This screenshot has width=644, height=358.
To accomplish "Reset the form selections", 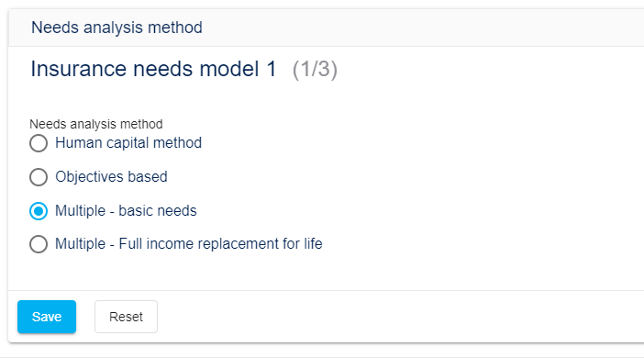I will (126, 317).
